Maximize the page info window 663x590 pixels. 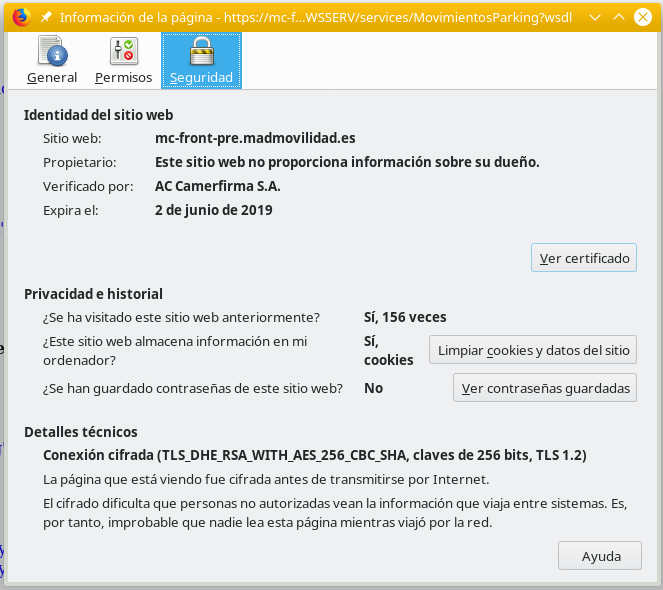coord(620,17)
